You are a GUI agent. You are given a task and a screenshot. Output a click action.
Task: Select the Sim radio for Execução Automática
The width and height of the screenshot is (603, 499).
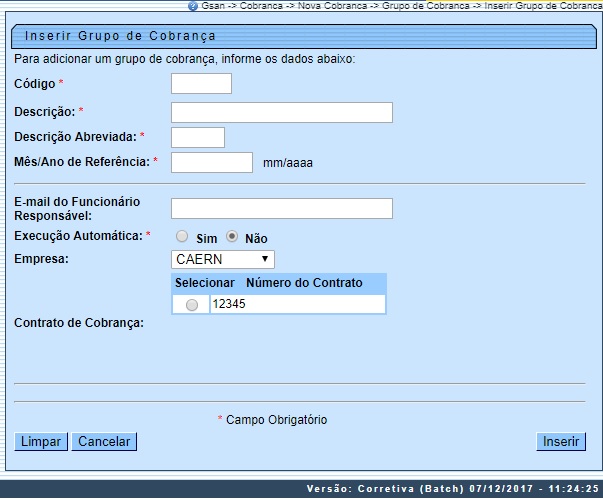click(182, 237)
